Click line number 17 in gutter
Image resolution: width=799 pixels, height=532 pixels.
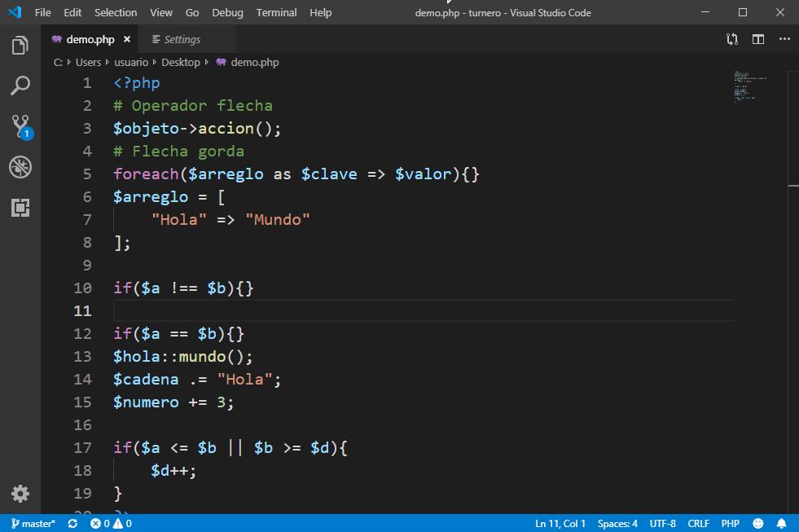(x=82, y=448)
